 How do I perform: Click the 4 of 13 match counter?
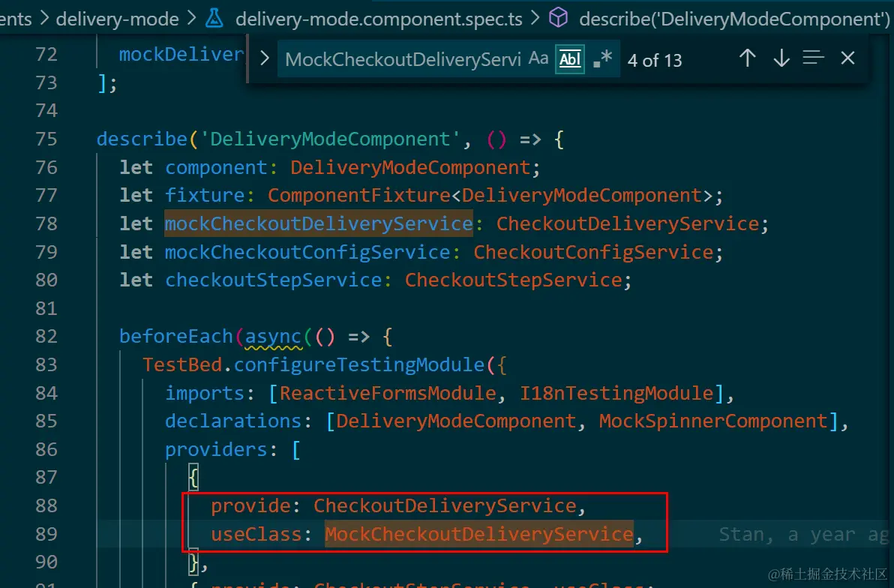click(655, 60)
